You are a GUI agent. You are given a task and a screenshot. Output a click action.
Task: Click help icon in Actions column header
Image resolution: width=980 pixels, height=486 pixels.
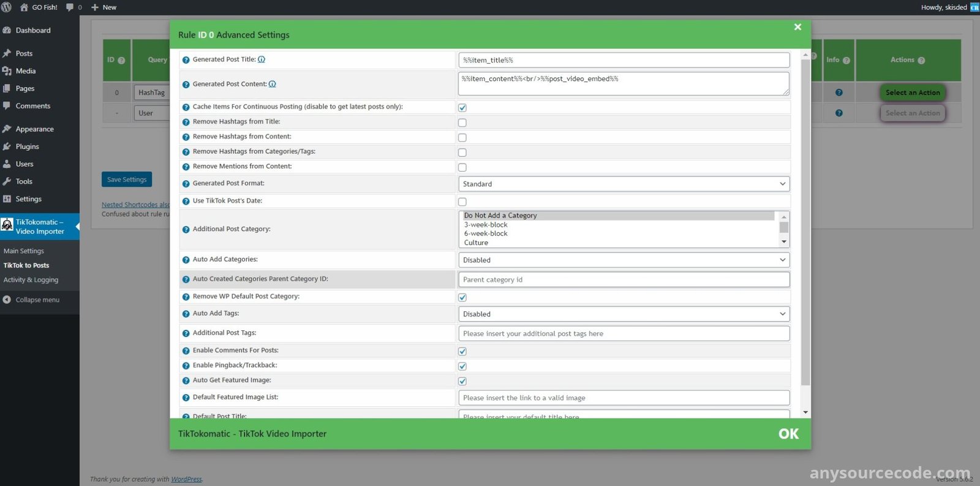(921, 60)
